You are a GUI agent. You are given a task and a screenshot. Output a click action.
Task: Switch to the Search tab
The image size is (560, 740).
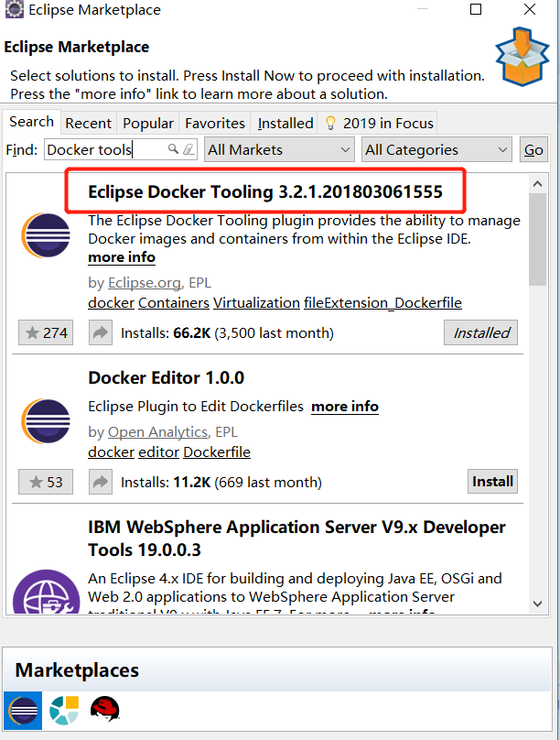32,122
